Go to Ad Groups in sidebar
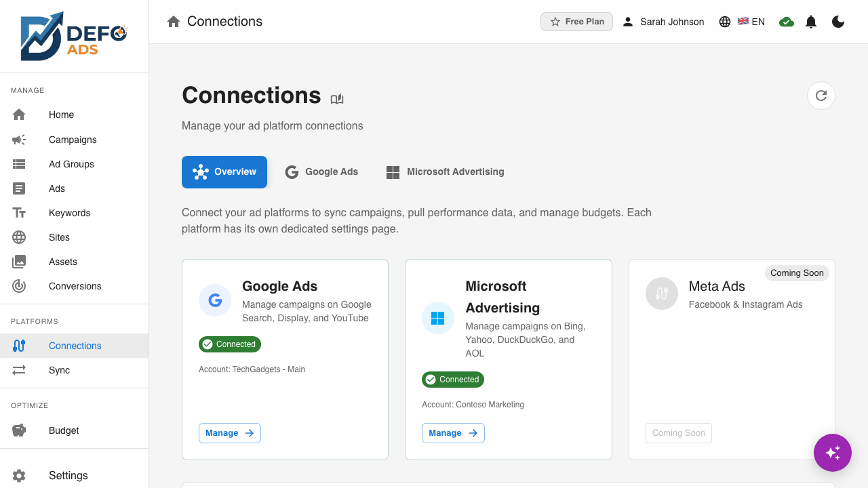The width and height of the screenshot is (868, 488). 74,164
